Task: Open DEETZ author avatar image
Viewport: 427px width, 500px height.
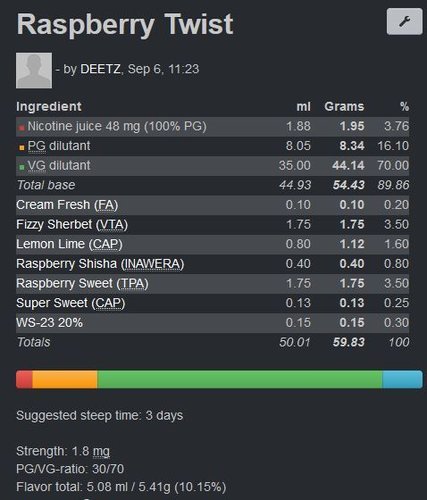Action: click(34, 70)
